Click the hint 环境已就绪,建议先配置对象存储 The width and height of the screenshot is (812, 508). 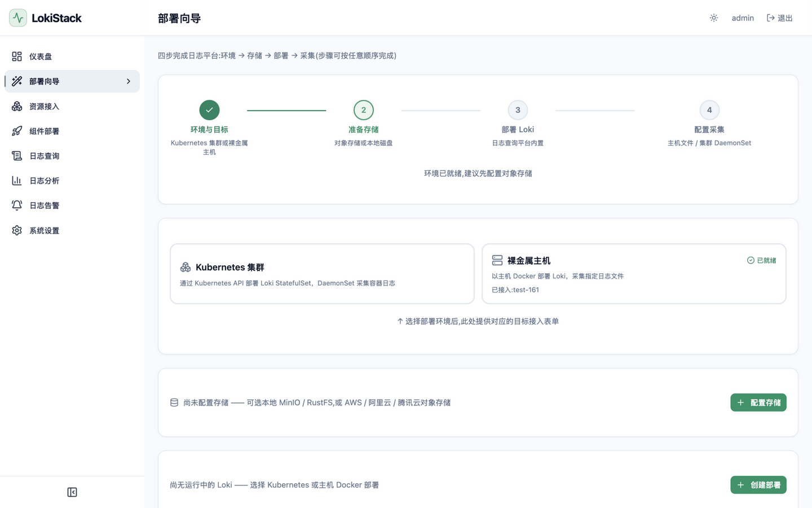(x=478, y=173)
